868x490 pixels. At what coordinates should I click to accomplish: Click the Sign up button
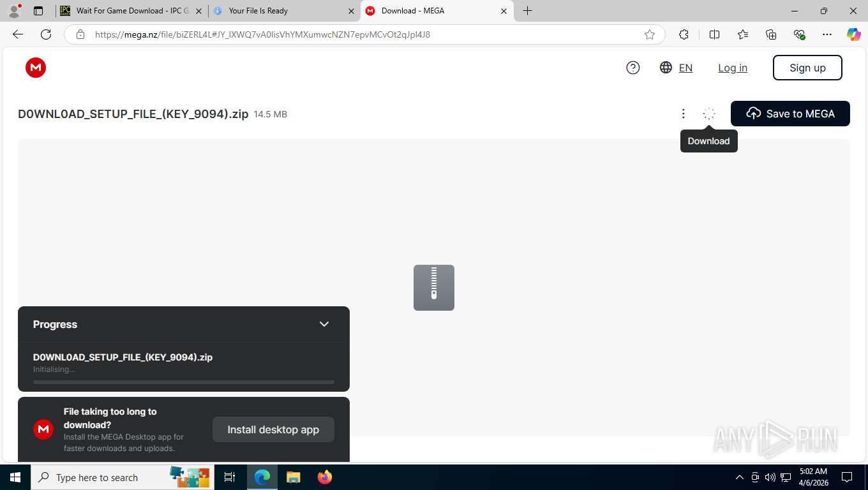pyautogui.click(x=807, y=68)
